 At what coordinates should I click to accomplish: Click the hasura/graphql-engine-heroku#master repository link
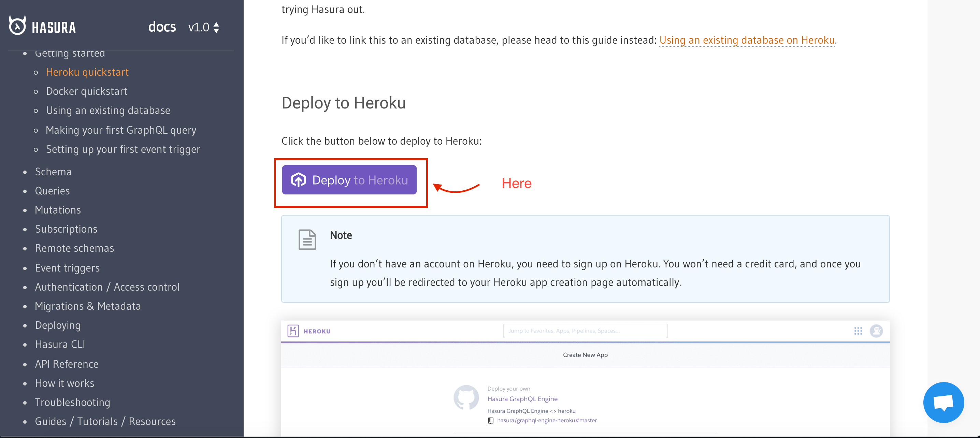[546, 420]
